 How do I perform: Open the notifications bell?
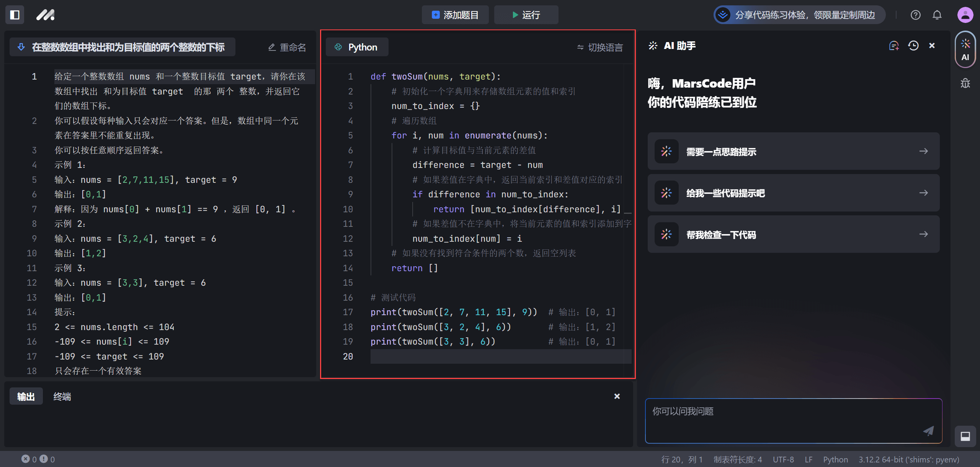coord(937,15)
